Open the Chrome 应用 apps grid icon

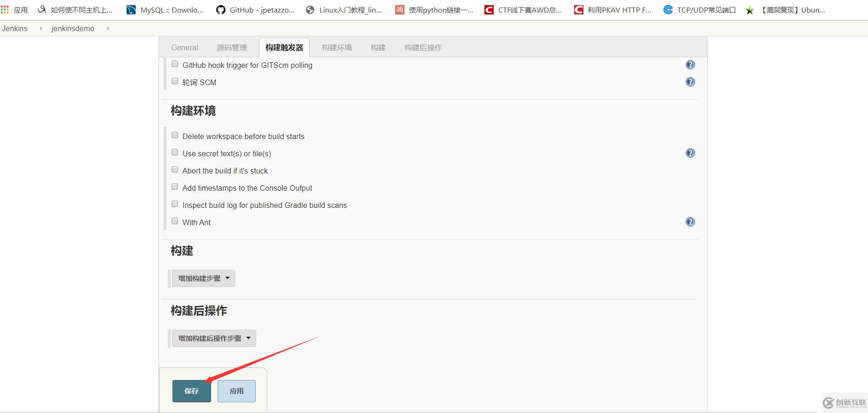pos(5,10)
